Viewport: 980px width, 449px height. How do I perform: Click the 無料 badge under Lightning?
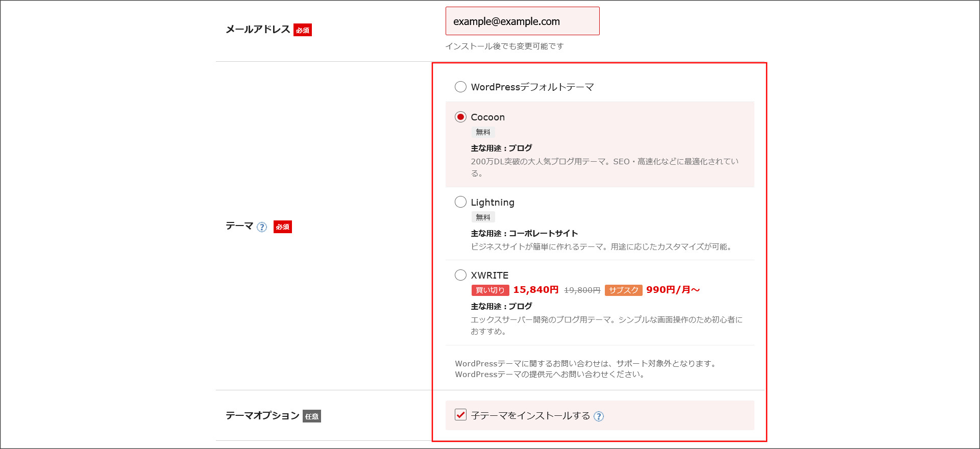[x=483, y=217]
